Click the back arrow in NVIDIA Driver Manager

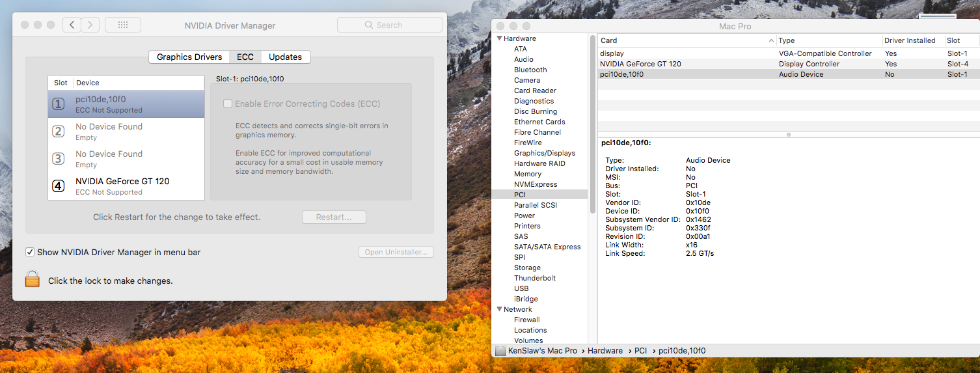coord(72,25)
